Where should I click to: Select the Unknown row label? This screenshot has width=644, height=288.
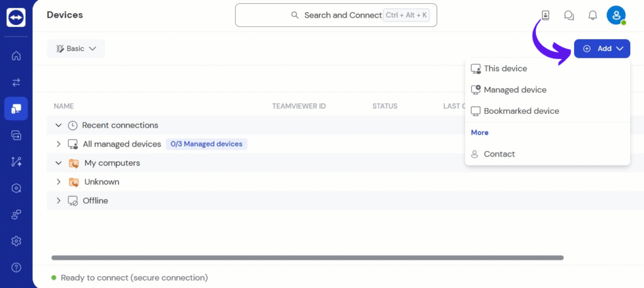(102, 182)
